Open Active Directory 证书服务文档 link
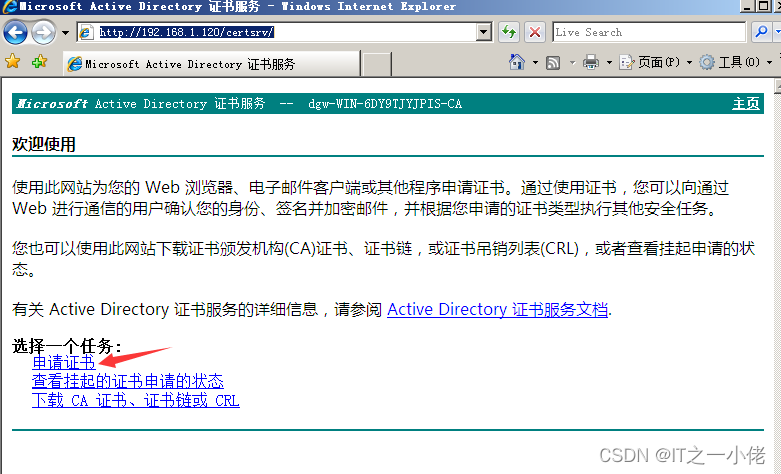The width and height of the screenshot is (781, 474). pyautogui.click(x=497, y=310)
